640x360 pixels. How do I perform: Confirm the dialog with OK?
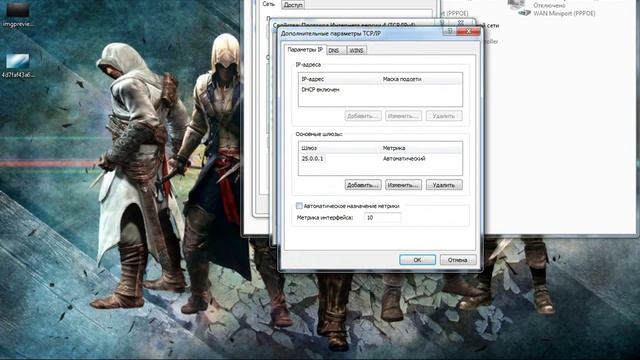417,260
